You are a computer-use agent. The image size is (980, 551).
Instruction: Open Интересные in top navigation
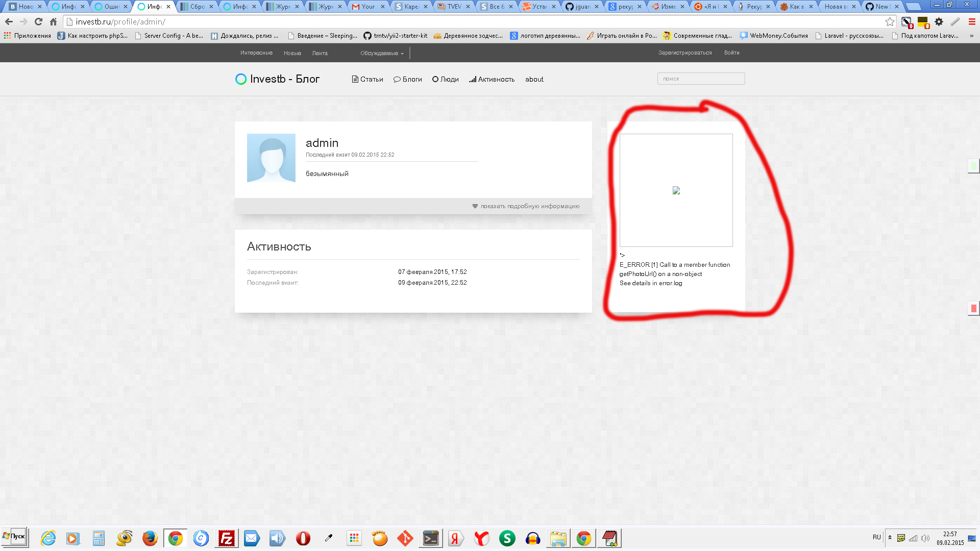point(256,53)
